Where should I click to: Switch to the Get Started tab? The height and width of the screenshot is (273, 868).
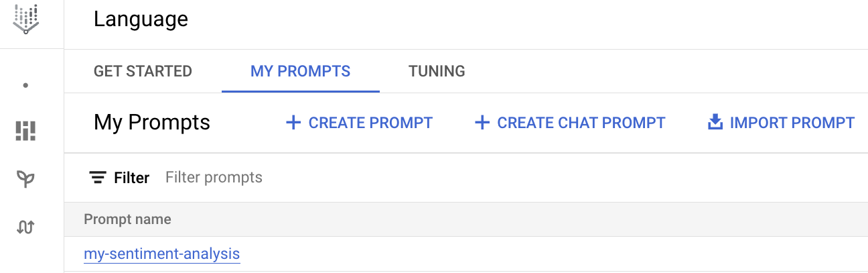[x=143, y=71]
